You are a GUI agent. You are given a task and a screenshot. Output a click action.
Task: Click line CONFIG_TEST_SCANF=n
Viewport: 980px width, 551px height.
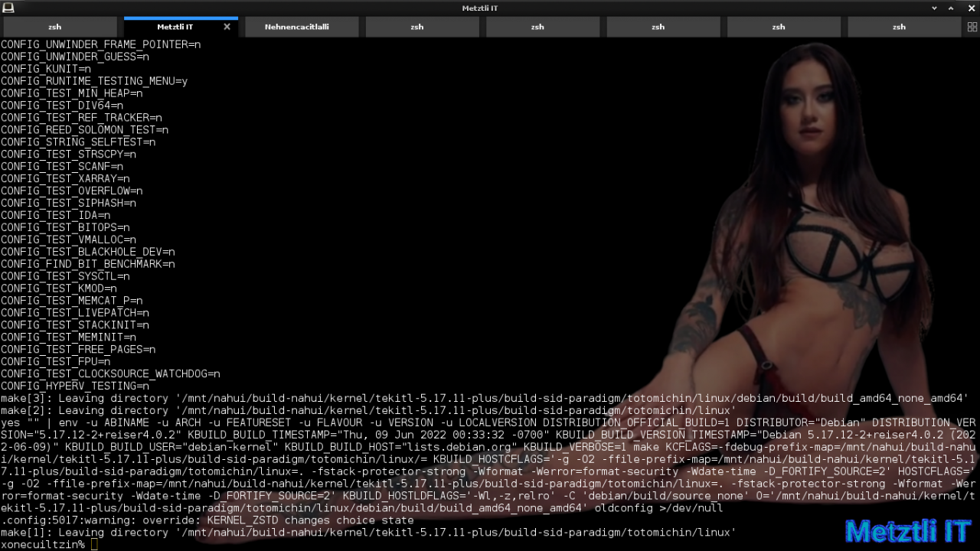tap(61, 167)
